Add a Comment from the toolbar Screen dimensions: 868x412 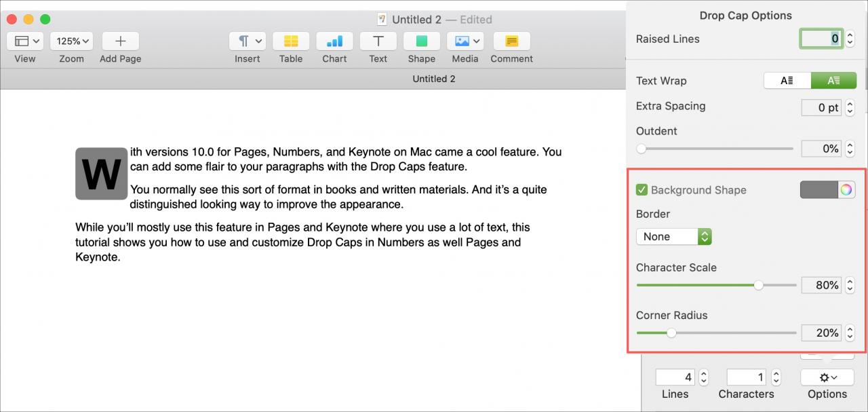pos(512,41)
